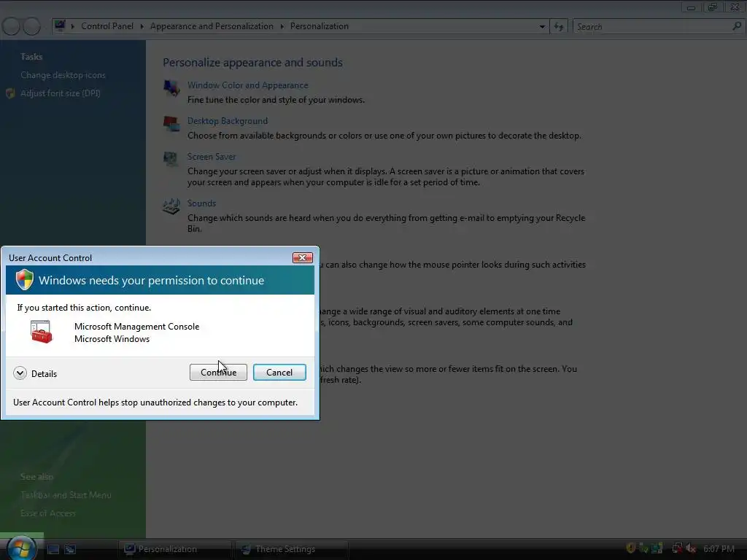Open dropdown arrow after Appearance and Personalization
747x560 pixels.
click(x=282, y=26)
